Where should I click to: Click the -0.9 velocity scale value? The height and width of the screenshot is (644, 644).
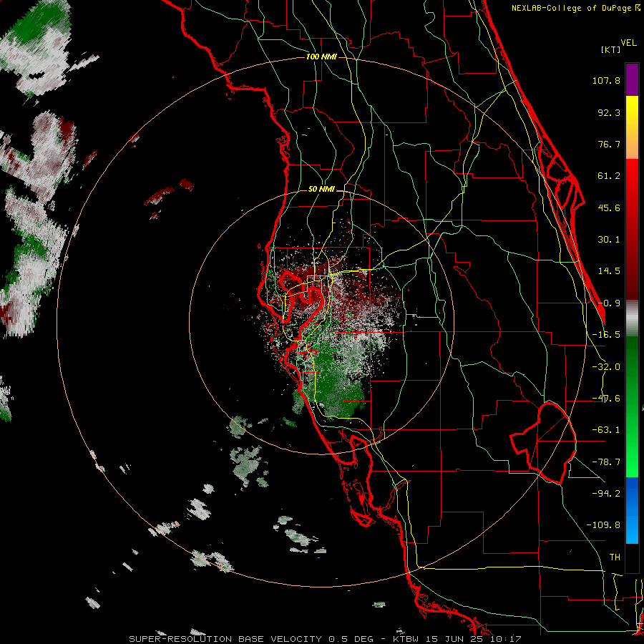pyautogui.click(x=609, y=303)
